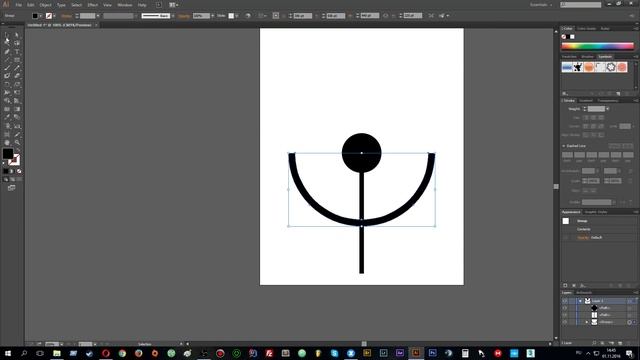Select the Eraser tool

17,76
